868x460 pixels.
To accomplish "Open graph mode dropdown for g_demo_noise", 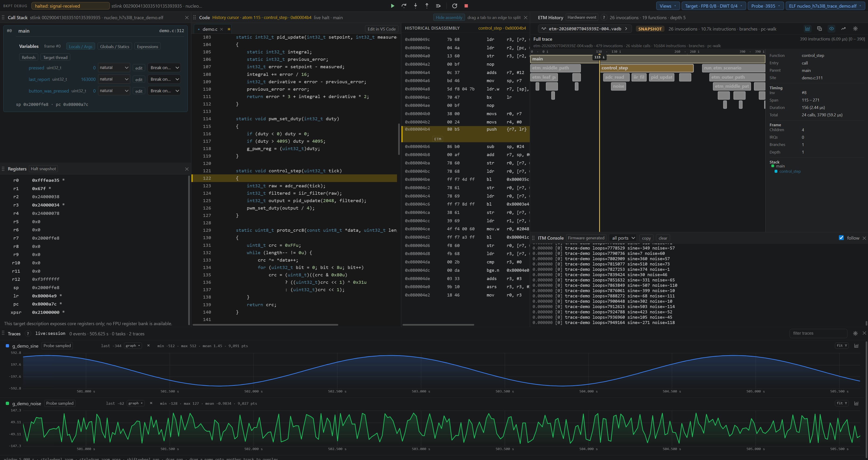I will (x=135, y=403).
